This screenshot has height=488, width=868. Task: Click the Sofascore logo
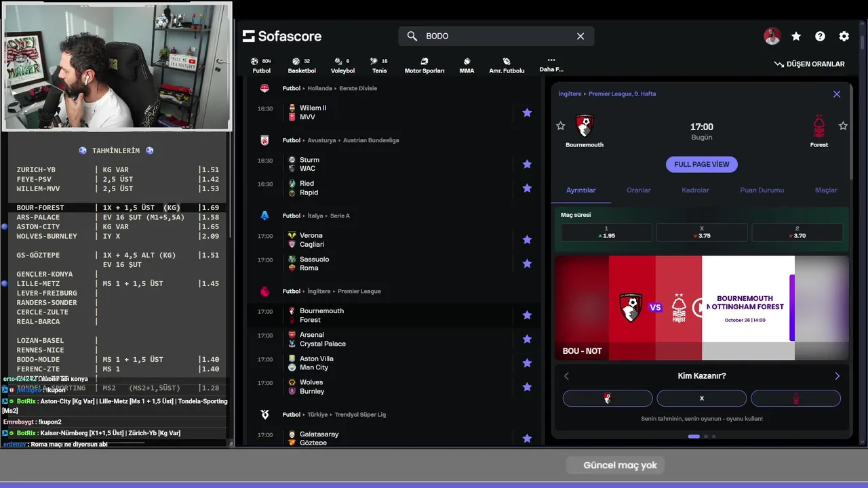click(282, 36)
